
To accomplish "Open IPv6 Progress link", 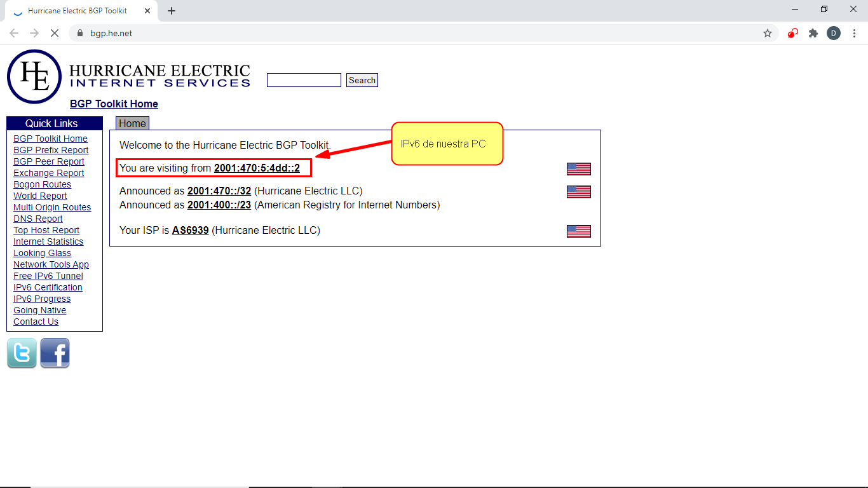I will 42,299.
